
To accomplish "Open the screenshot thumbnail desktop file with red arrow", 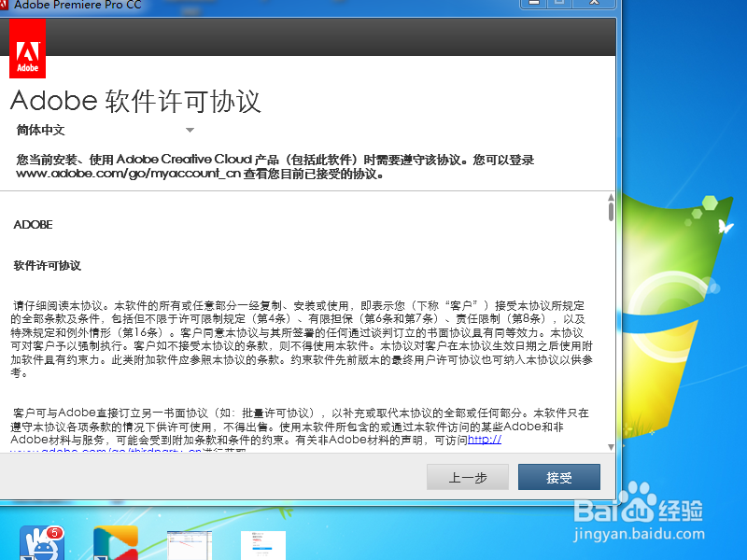I will point(190,545).
